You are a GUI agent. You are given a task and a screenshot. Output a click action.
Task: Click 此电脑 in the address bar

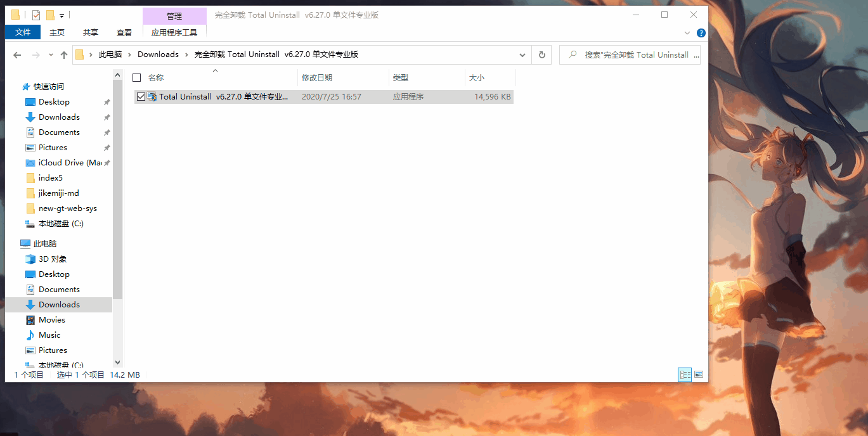[x=110, y=54]
